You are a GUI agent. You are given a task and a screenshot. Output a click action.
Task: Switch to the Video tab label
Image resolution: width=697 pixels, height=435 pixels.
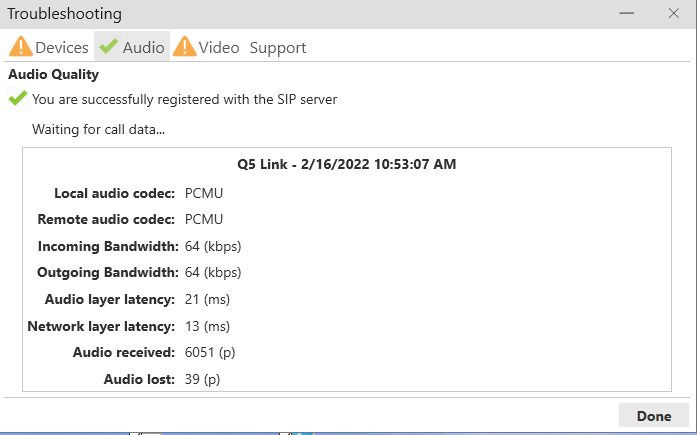pos(219,47)
